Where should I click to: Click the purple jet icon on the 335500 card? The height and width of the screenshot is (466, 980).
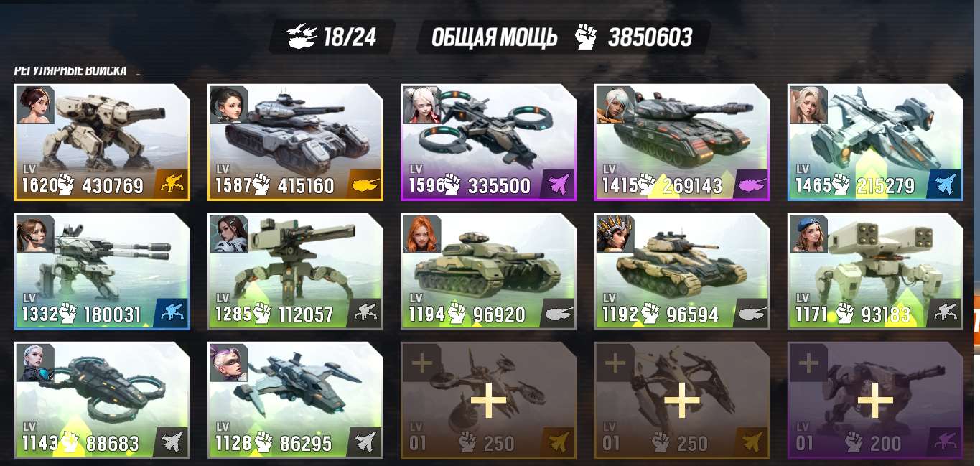(559, 185)
